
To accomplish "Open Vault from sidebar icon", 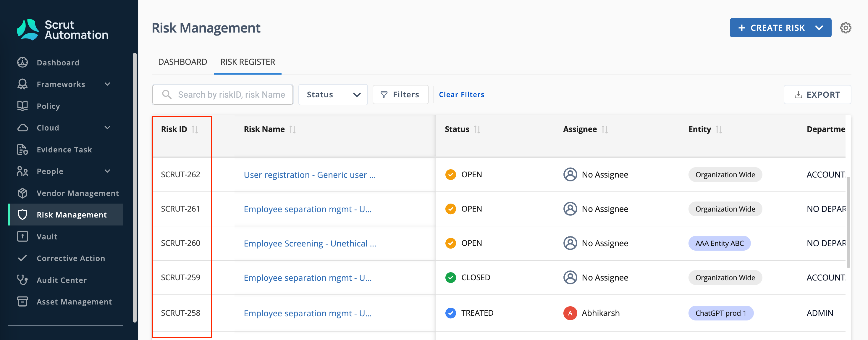I will pos(22,236).
